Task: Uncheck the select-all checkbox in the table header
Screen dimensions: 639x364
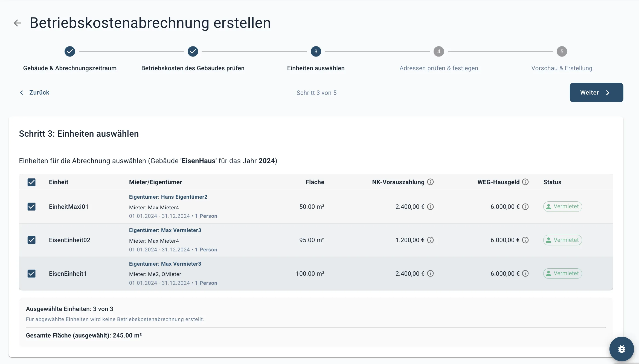Action: [31, 182]
